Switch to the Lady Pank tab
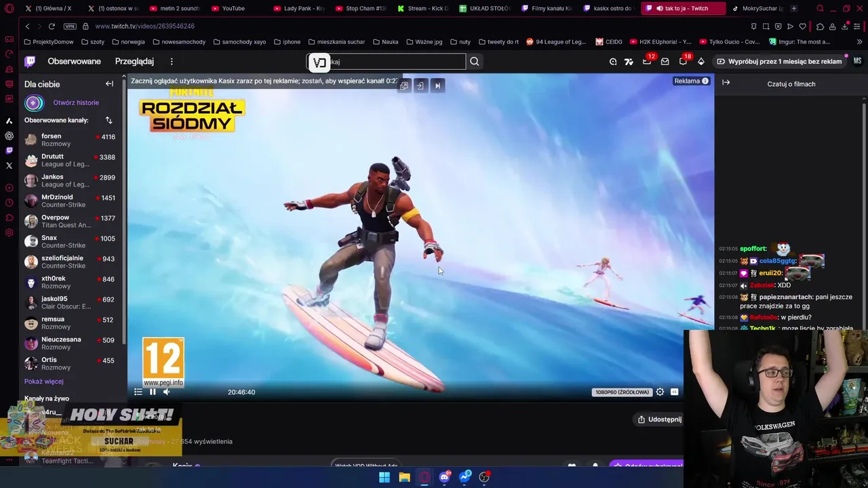Screen dimensions: 868x488 point(300,8)
